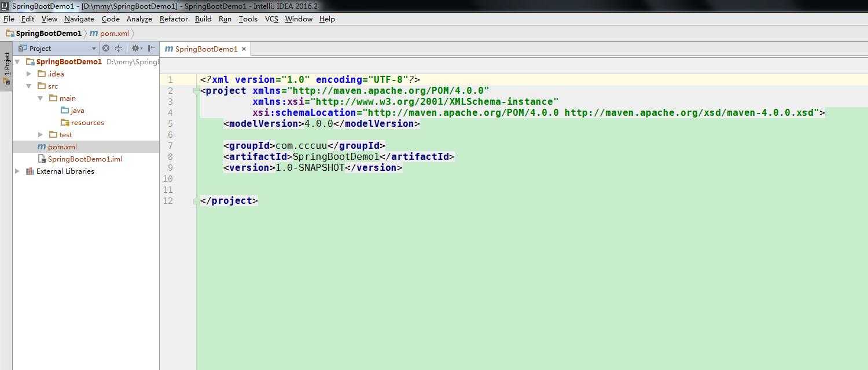Hide the Project panel with the hide icon
This screenshot has height=370, width=868.
[151, 48]
